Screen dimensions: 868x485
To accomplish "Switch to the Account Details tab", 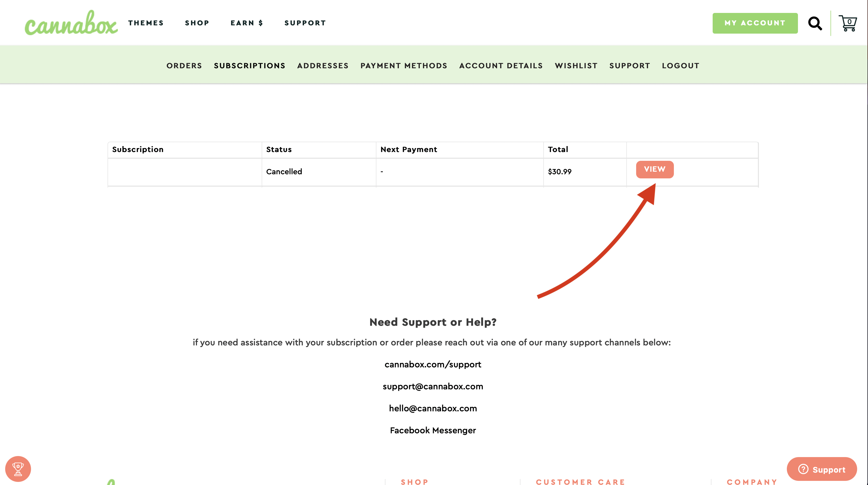I will (501, 66).
